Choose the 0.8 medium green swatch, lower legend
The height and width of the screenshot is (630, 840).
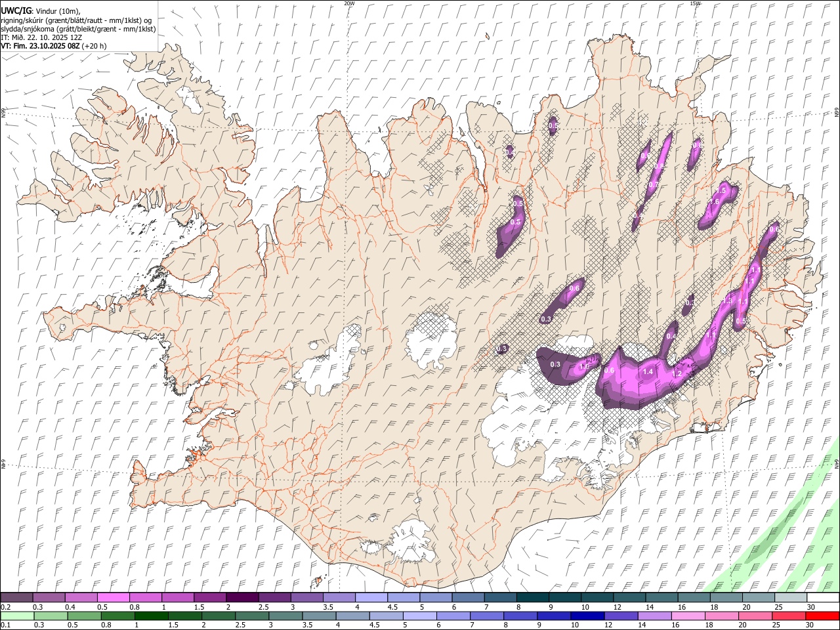(118, 616)
